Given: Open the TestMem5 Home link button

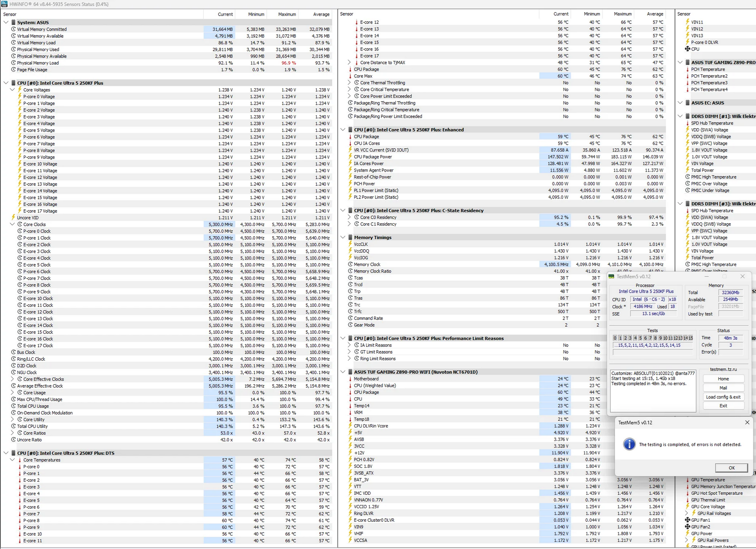Looking at the screenshot, I should tap(723, 379).
